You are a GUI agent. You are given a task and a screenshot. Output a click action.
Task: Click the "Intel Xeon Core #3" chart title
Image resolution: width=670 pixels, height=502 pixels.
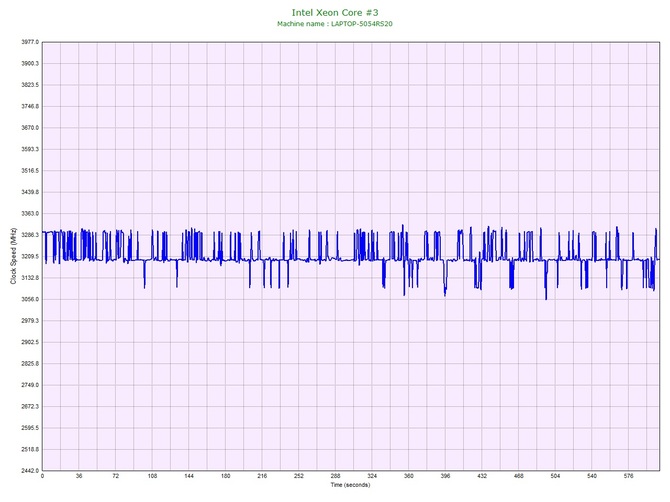(x=335, y=11)
